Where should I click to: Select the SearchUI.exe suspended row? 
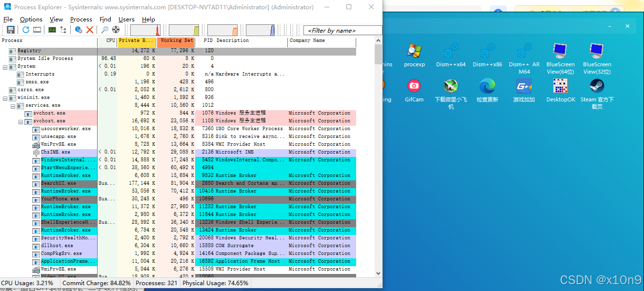coord(178,183)
